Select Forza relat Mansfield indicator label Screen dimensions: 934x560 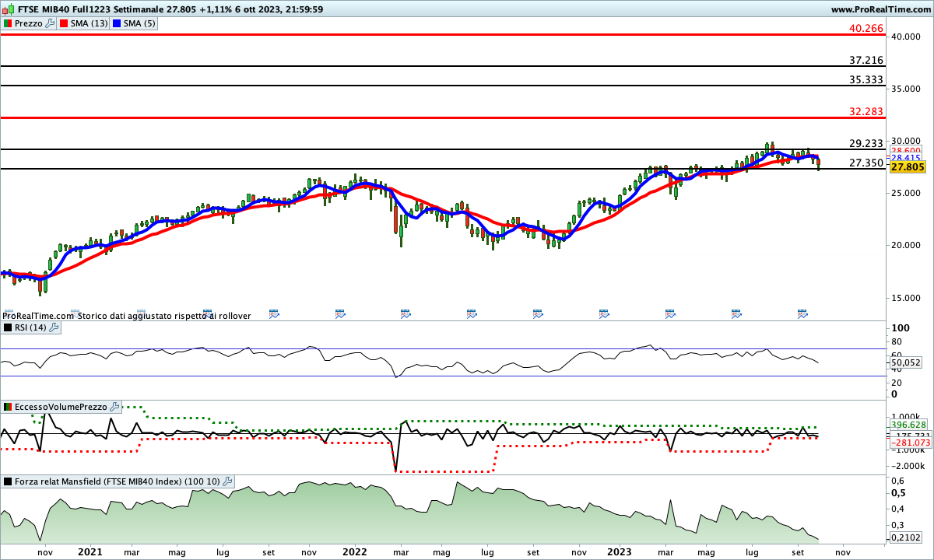tap(118, 481)
